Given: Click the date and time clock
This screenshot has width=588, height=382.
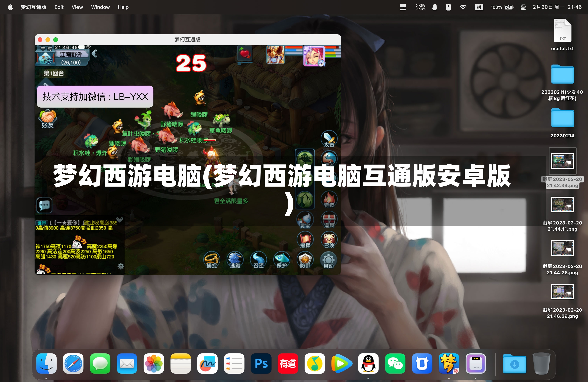Looking at the screenshot, I should [557, 7].
